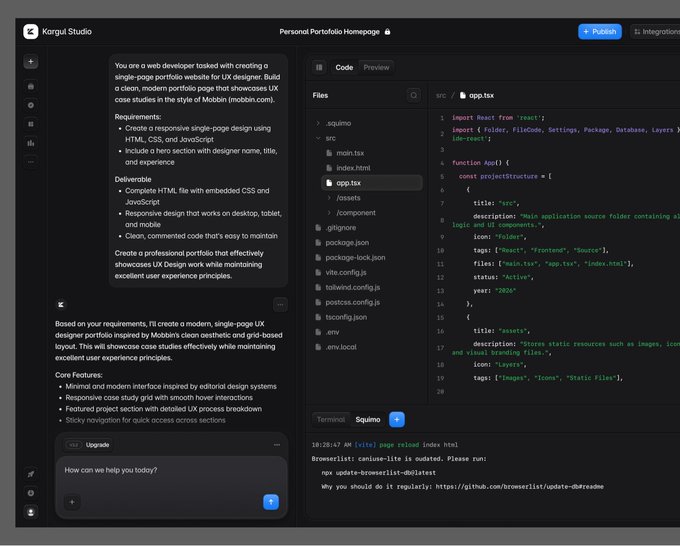The height and width of the screenshot is (546, 680).
Task: Open the bar chart analytics sidebar icon
Action: [x=31, y=143]
